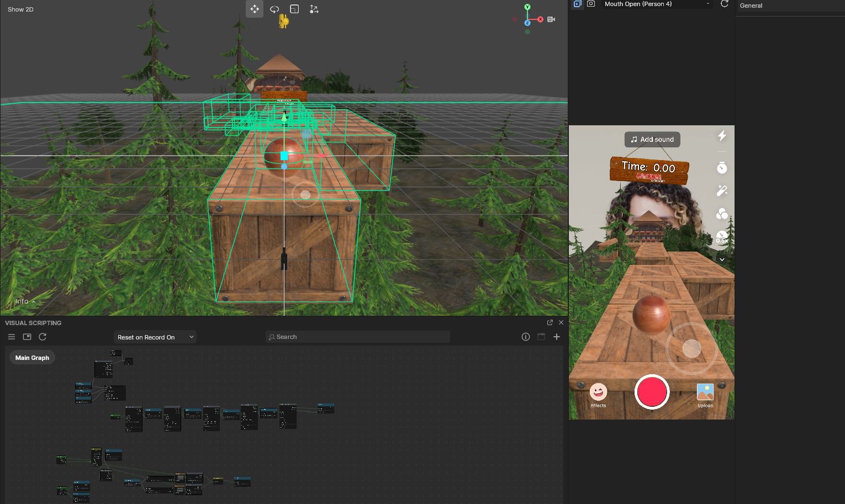Open the General tab in the inspector

(751, 6)
